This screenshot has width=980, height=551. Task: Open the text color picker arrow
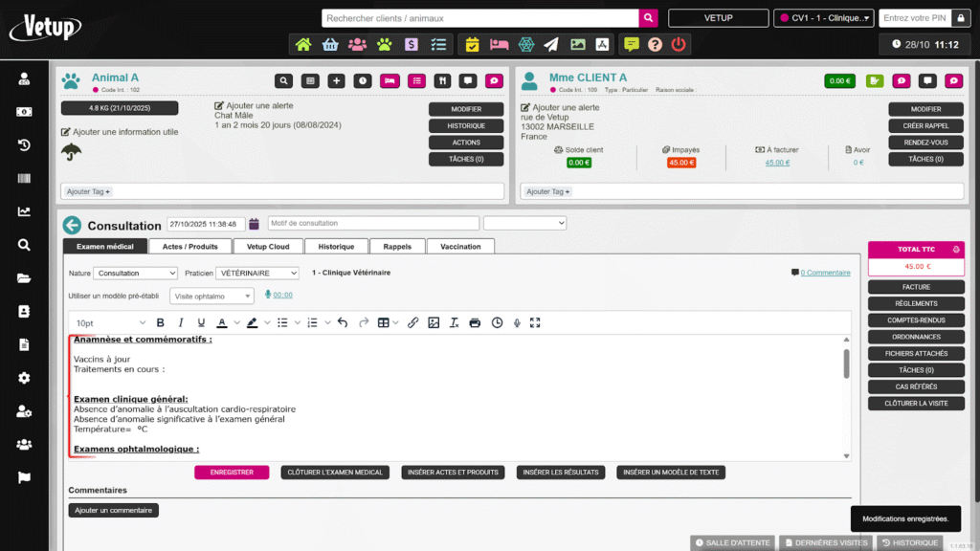click(236, 323)
